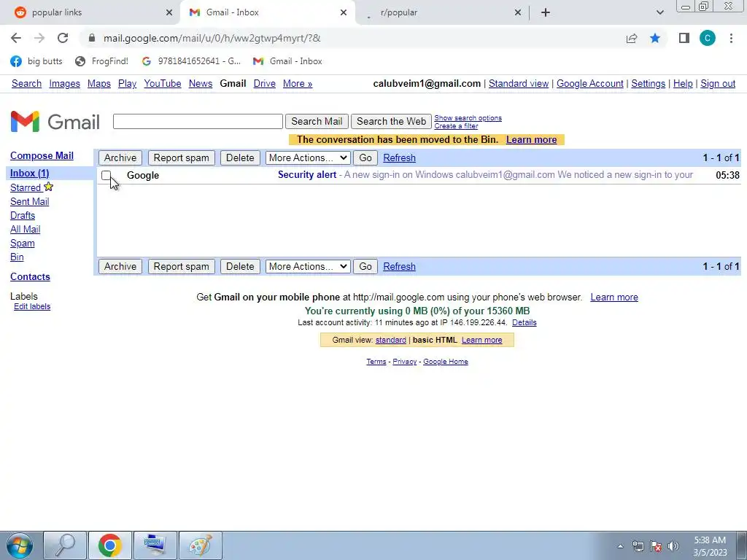747x560 pixels.
Task: Open the browser side panel icon
Action: tap(684, 38)
